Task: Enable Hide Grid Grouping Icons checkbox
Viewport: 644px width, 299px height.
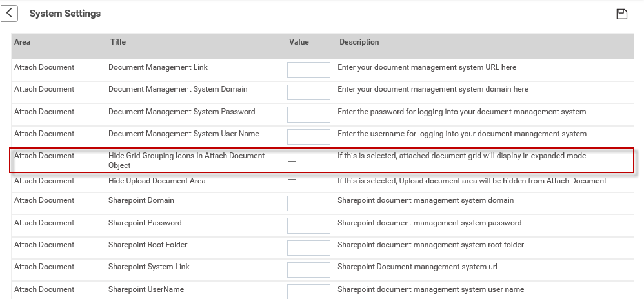Action: click(x=292, y=158)
